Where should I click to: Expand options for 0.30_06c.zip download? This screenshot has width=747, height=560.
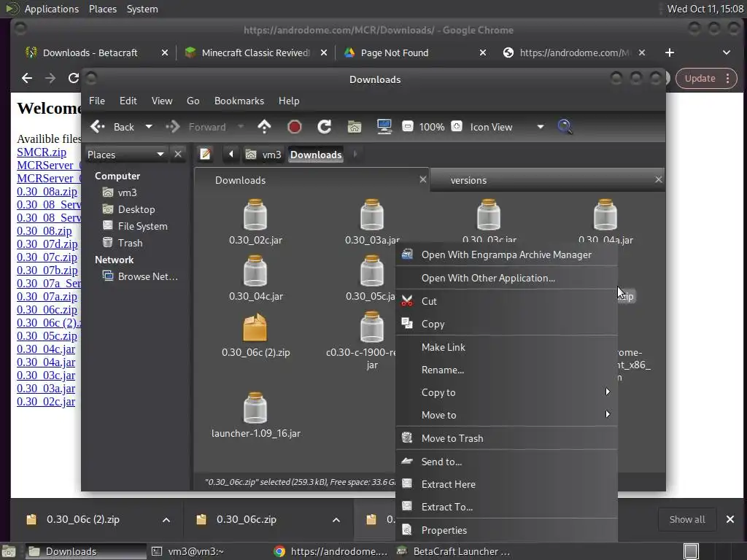click(x=336, y=519)
